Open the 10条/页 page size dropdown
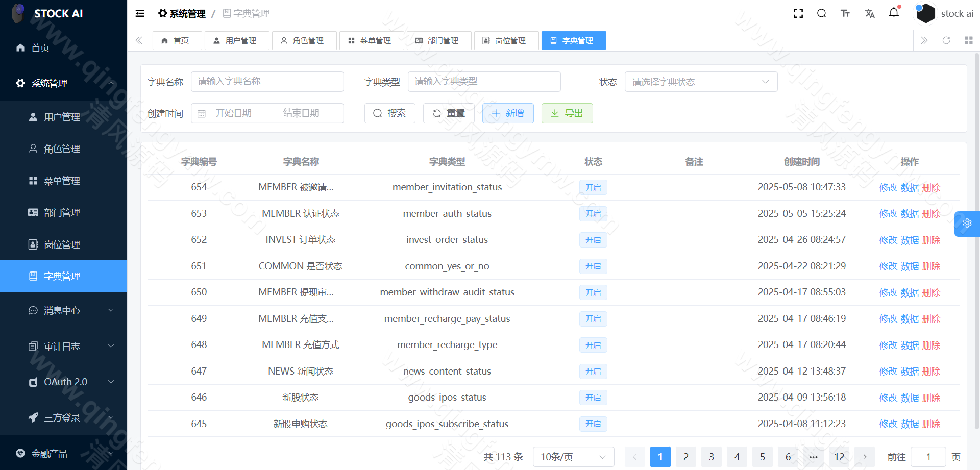 (573, 457)
